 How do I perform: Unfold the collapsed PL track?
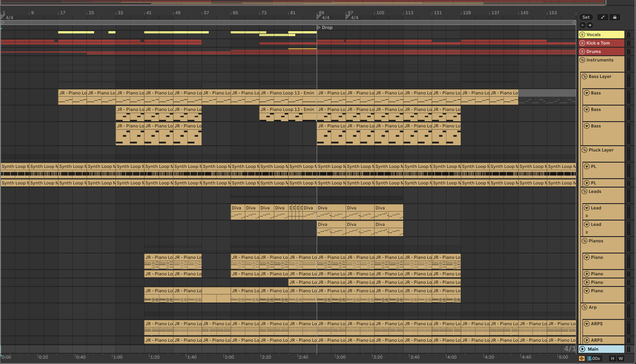[587, 183]
